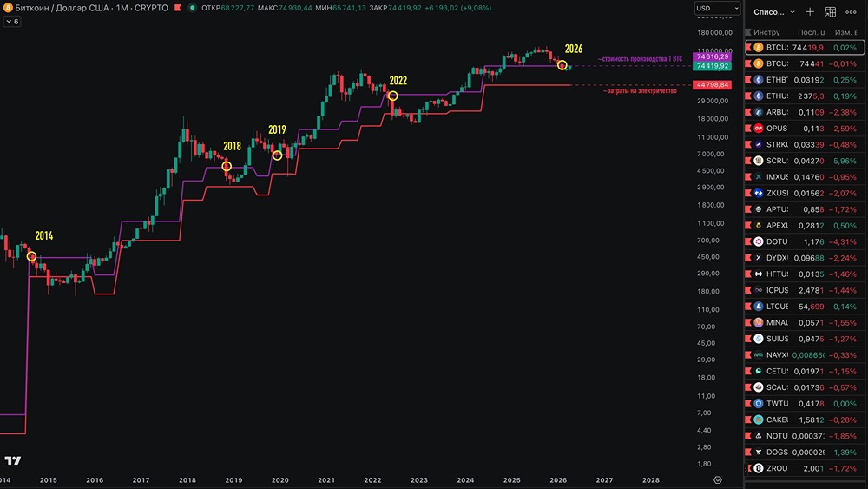Select the BTC row priced 74419,9
Image resolution: width=868 pixels, height=489 pixels.
(x=805, y=48)
